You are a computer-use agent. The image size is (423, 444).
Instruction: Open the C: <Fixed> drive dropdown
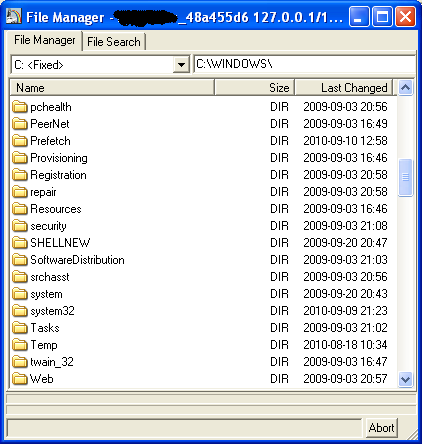click(x=181, y=64)
